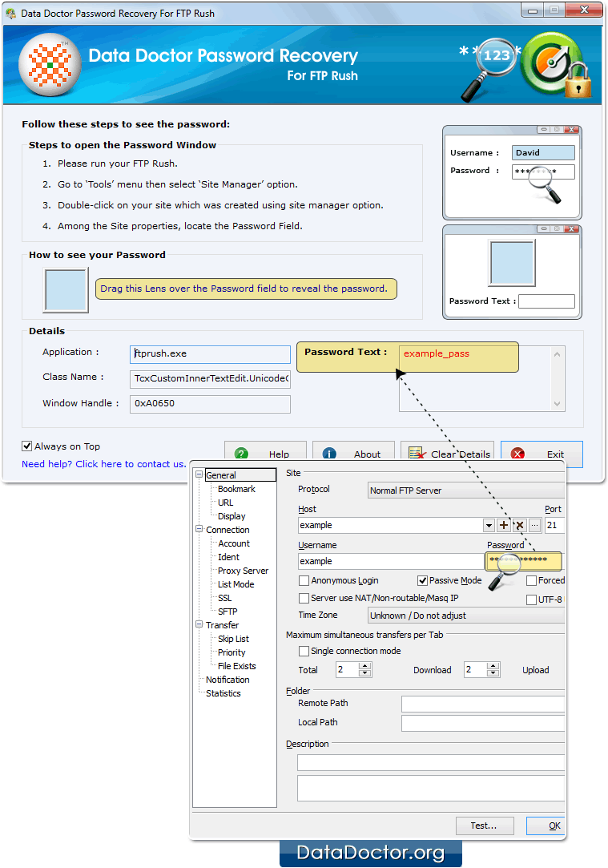Click the Remote Path field

[483, 704]
